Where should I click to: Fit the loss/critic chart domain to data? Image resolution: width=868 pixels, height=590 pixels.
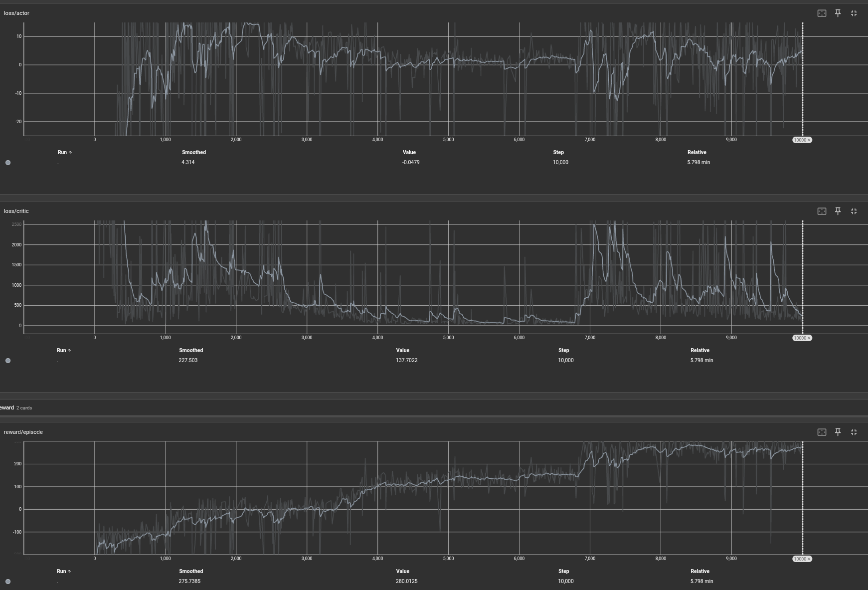tap(822, 211)
